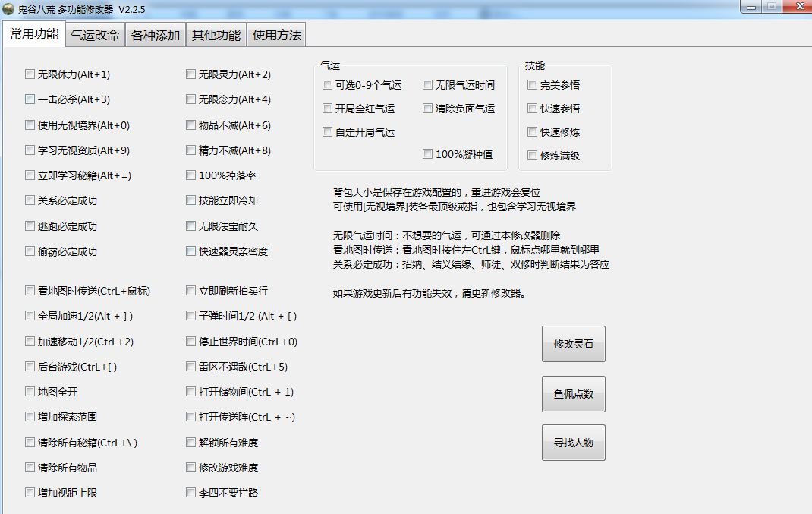Screen dimensions: 812x514
Task: Enable 子弹时间1/2 checkbox
Action: tap(191, 316)
